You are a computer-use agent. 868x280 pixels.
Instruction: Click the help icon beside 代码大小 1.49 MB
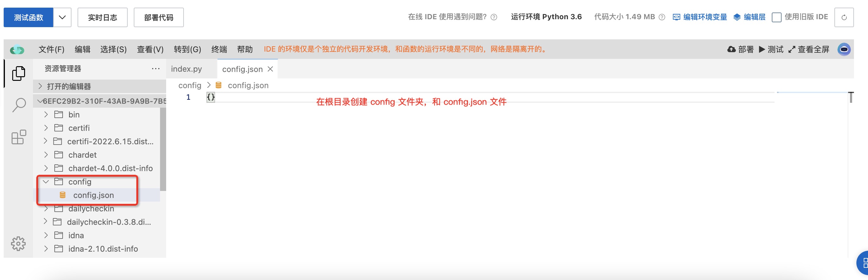click(662, 17)
